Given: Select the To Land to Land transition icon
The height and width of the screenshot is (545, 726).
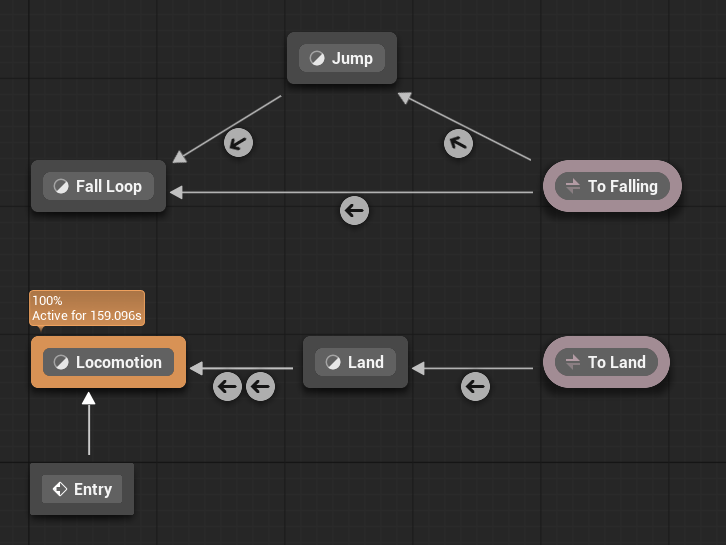Looking at the screenshot, I should 475,386.
